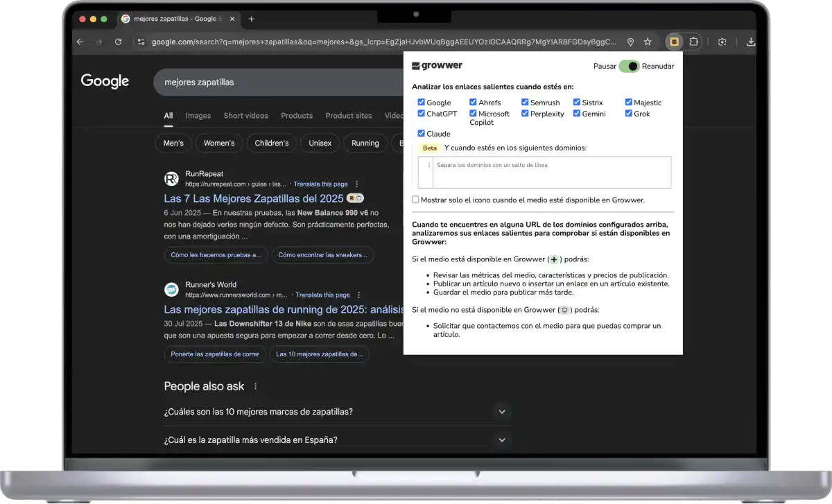Click Translate this page for RunRepeat
Image resolution: width=832 pixels, height=504 pixels.
(321, 184)
